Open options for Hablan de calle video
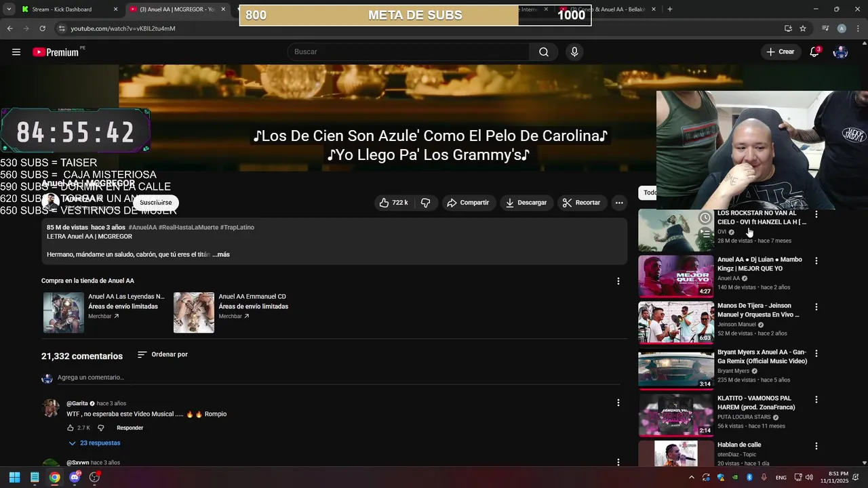Image resolution: width=868 pixels, height=488 pixels. (816, 446)
